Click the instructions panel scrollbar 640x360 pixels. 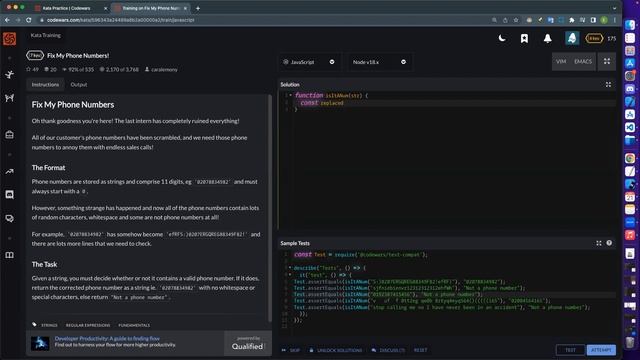[x=269, y=208]
